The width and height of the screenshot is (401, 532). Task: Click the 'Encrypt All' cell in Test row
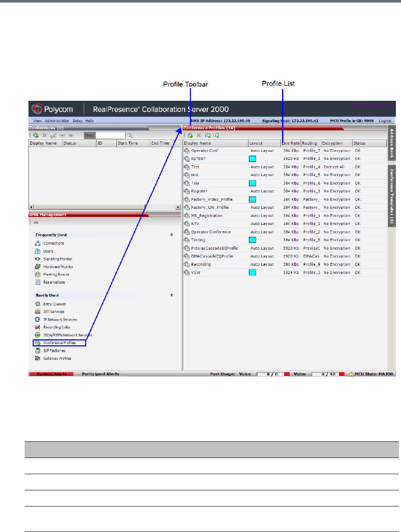334,167
